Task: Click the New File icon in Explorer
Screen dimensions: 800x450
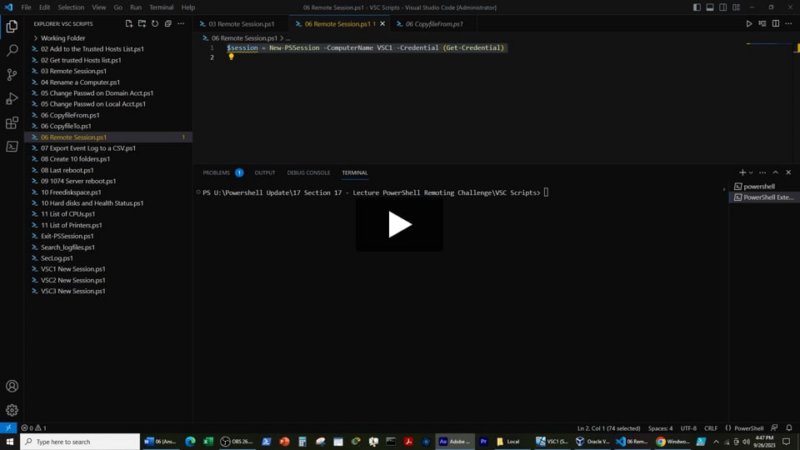Action: (x=129, y=23)
